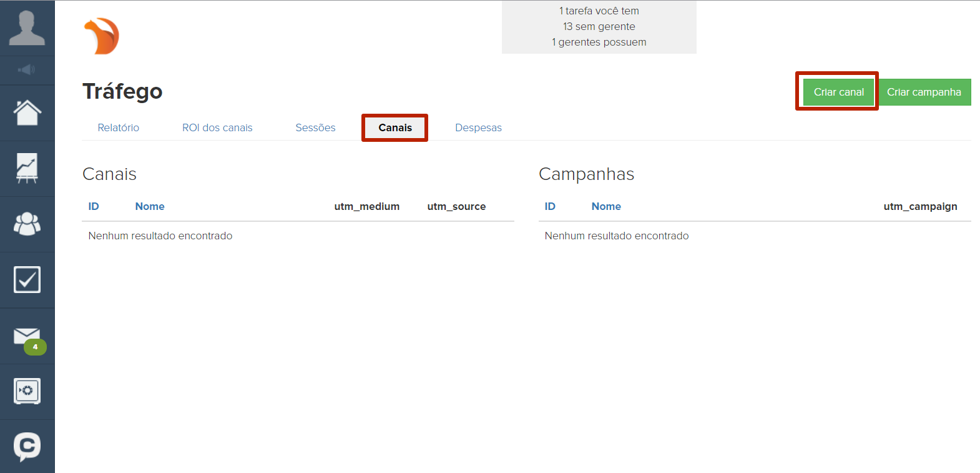Viewport: 980px width, 473px height.
Task: Click the megaphone notifications icon
Action: click(27, 70)
